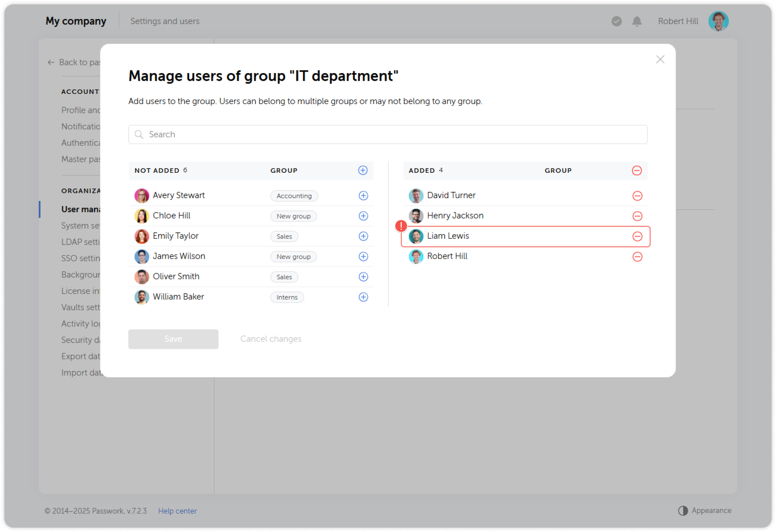Remove Liam Lewis from the group

tap(638, 236)
